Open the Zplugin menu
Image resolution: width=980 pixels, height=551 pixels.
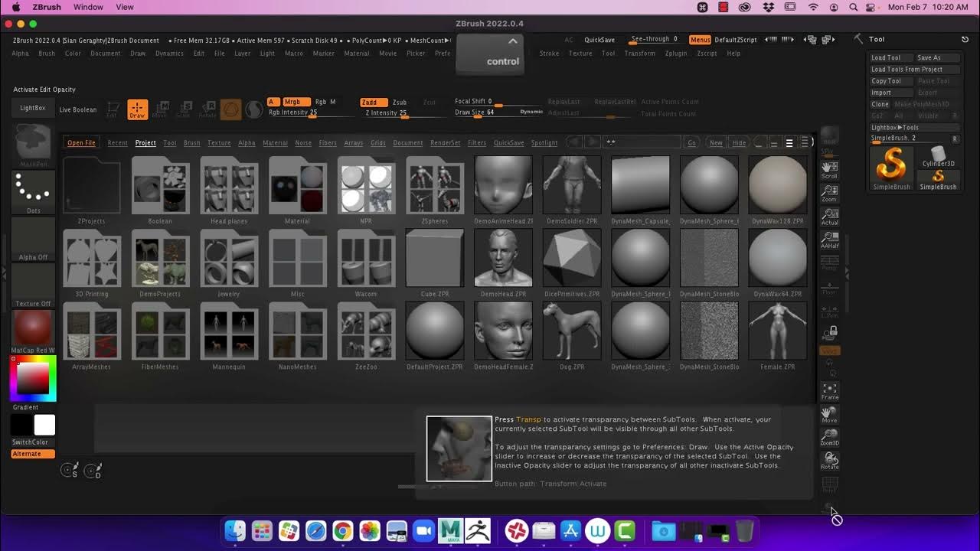tap(676, 54)
